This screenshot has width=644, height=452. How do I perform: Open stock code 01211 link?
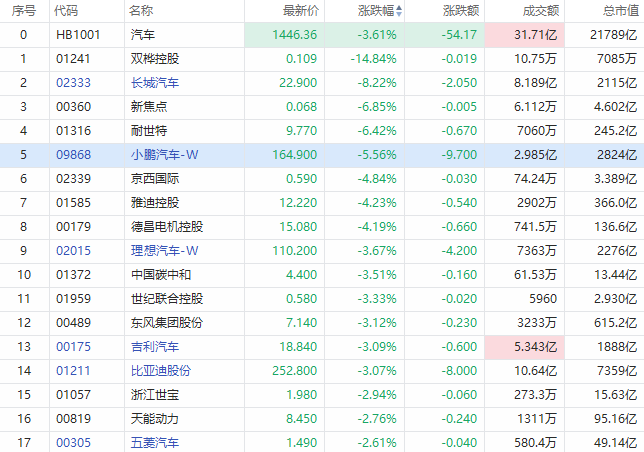tap(73, 371)
